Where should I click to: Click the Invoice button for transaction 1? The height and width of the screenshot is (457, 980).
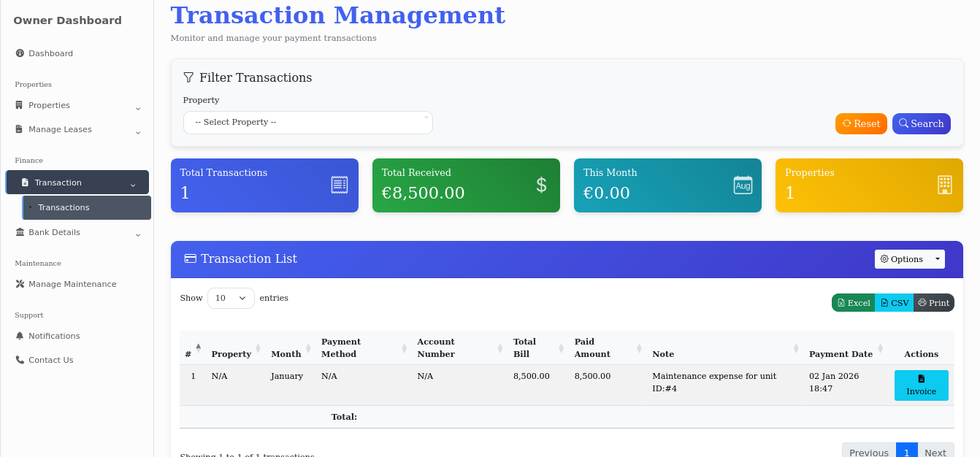click(921, 385)
